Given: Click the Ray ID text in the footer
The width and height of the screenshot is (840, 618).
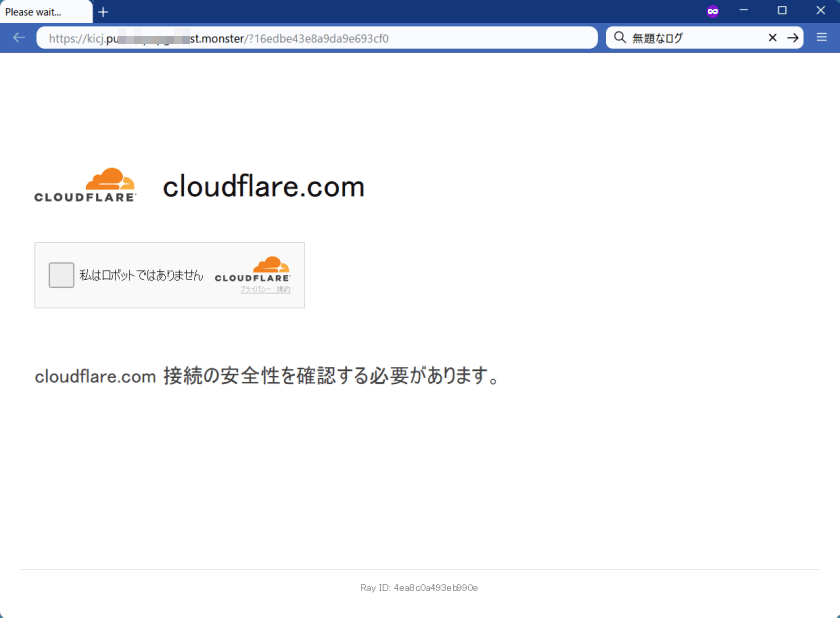Looking at the screenshot, I should (419, 587).
